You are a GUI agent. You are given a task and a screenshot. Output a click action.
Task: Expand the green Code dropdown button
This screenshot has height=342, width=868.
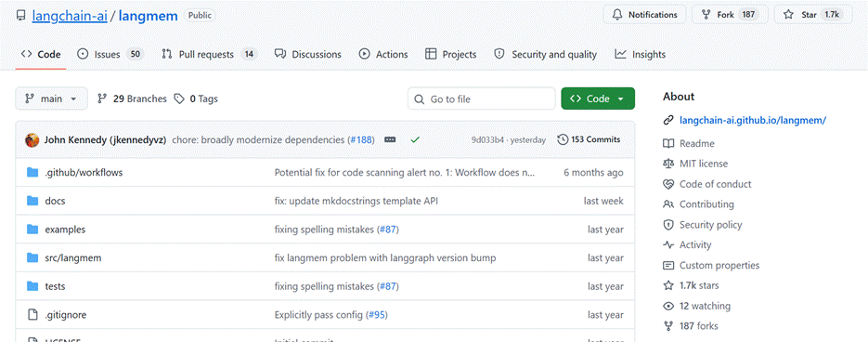coord(598,99)
